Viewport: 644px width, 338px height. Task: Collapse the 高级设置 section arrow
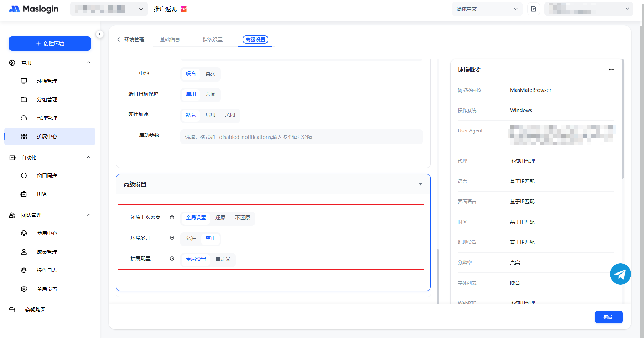pyautogui.click(x=421, y=184)
